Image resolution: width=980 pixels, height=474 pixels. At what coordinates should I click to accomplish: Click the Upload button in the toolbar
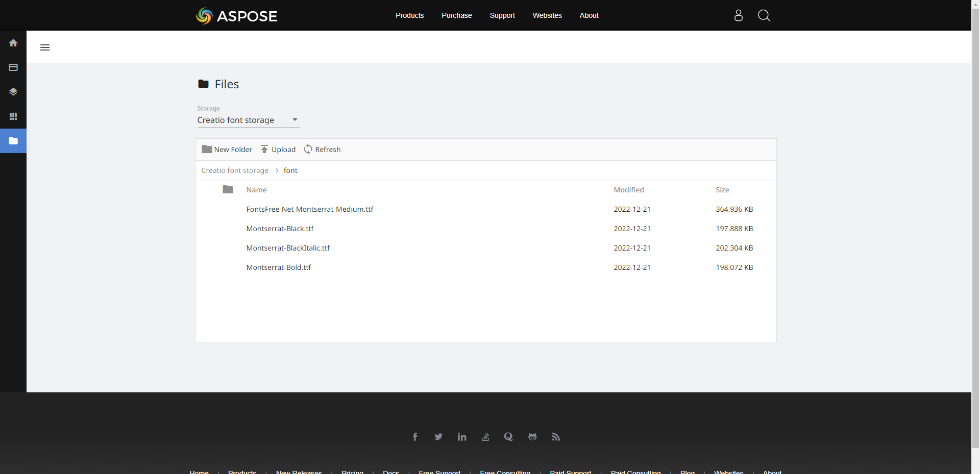(x=277, y=149)
